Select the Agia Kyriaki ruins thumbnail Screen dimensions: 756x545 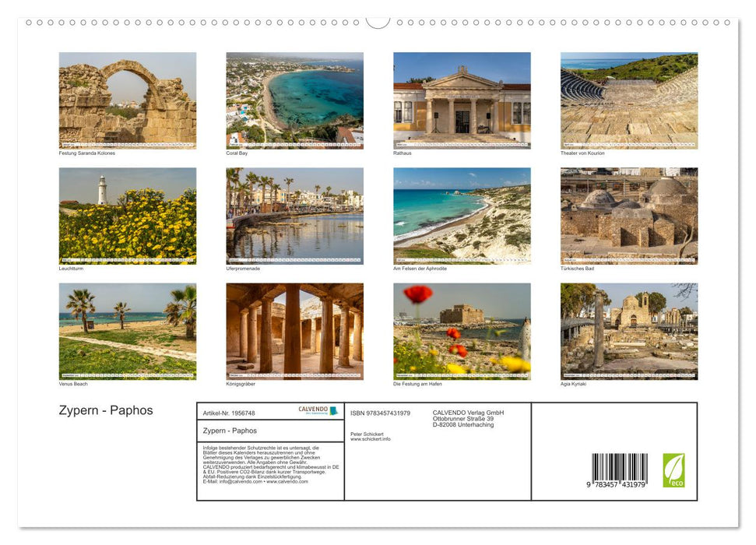[628, 332]
